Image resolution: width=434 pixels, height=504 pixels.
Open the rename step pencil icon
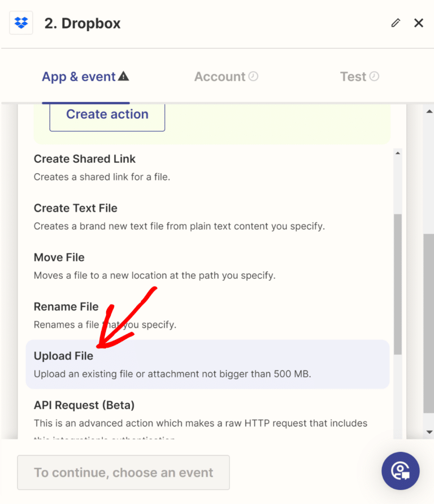coord(396,23)
